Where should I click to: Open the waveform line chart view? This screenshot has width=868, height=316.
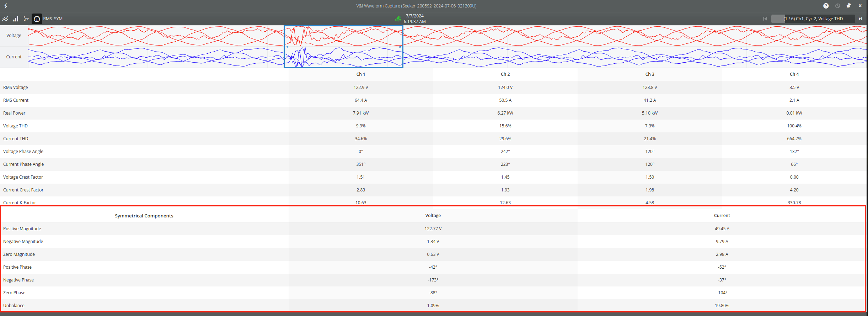click(x=5, y=19)
